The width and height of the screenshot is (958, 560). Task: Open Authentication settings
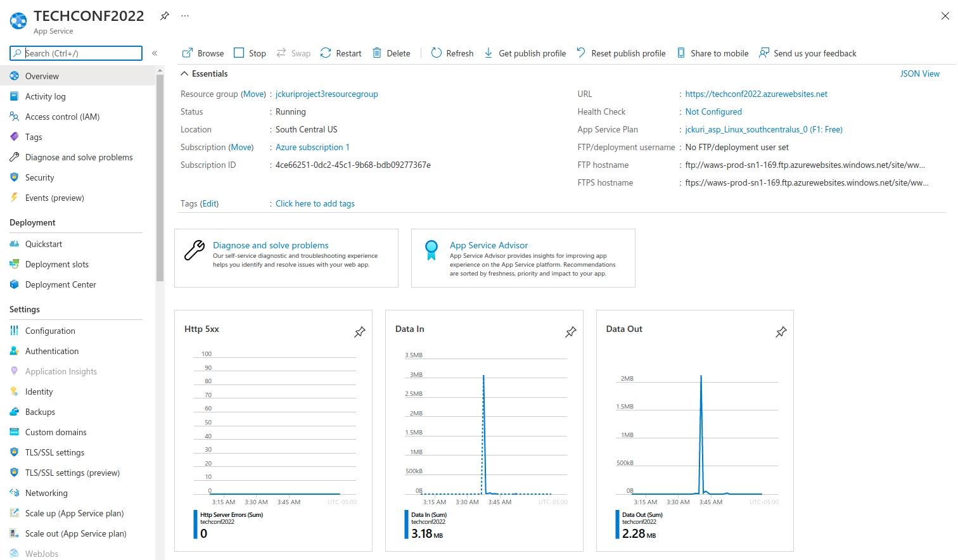pyautogui.click(x=77, y=351)
